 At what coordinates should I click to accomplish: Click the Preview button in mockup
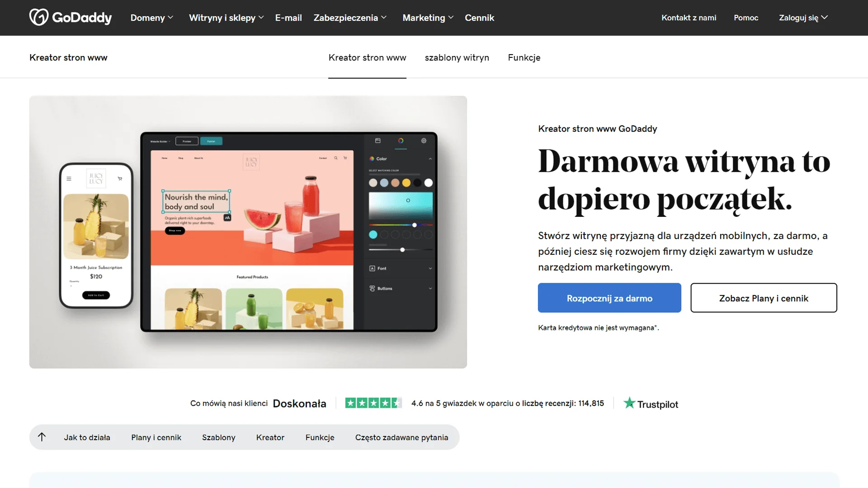[x=187, y=141]
